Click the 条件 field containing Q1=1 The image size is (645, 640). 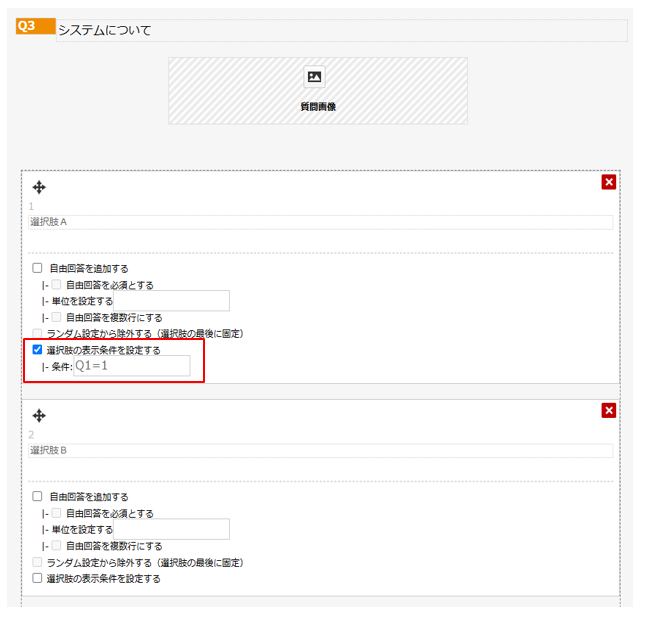[x=132, y=366]
